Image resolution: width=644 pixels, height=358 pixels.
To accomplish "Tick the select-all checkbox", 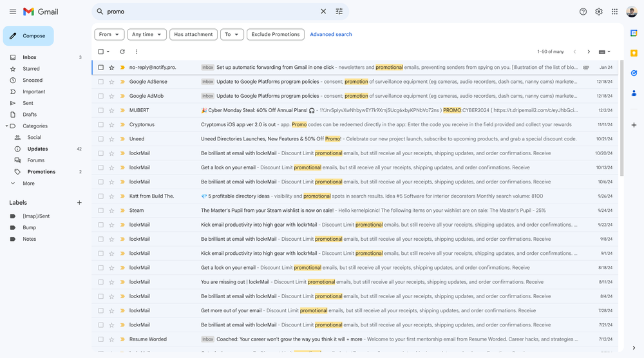I will pos(100,52).
